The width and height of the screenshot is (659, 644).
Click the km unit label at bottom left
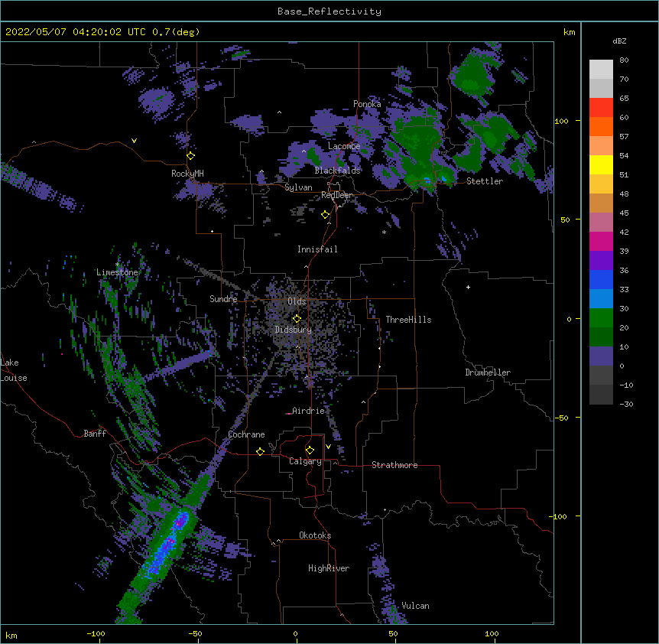coord(11,636)
